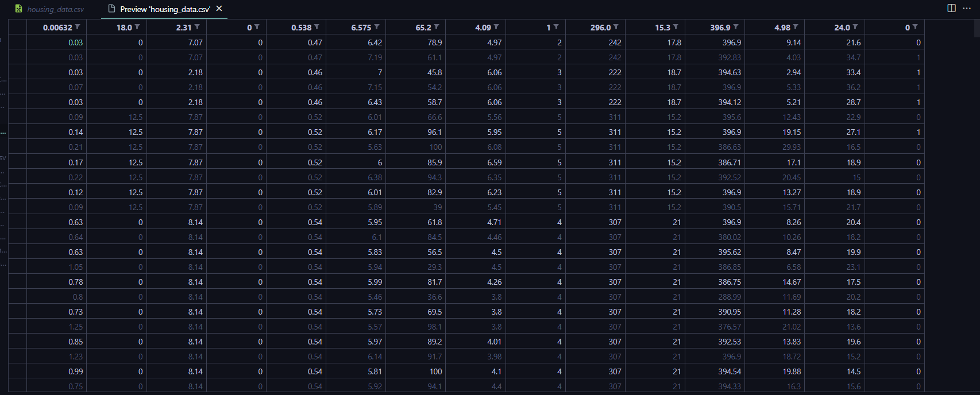Select the cell with value 380.02
This screenshot has width=980, height=395.
coord(715,237)
